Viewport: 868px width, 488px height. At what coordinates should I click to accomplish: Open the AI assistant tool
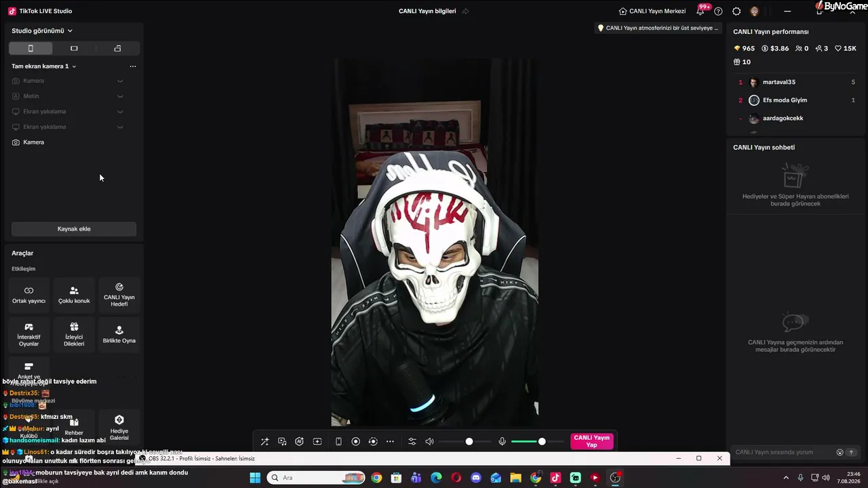(299, 442)
